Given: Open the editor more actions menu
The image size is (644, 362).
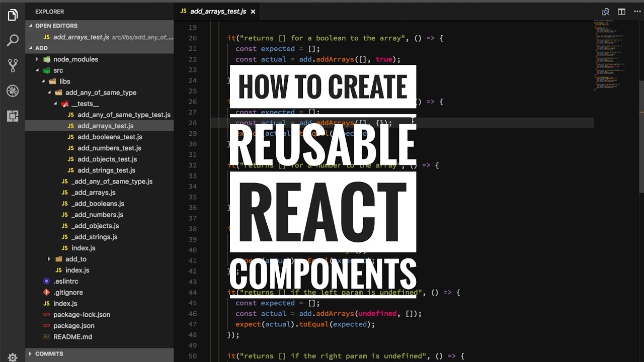Looking at the screenshot, I should [x=637, y=11].
